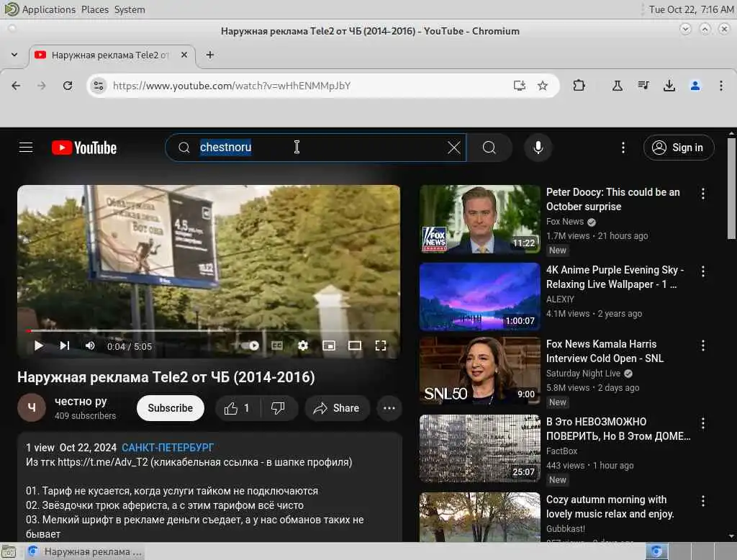The height and width of the screenshot is (560, 737).
Task: Skip to next video
Action: point(64,346)
